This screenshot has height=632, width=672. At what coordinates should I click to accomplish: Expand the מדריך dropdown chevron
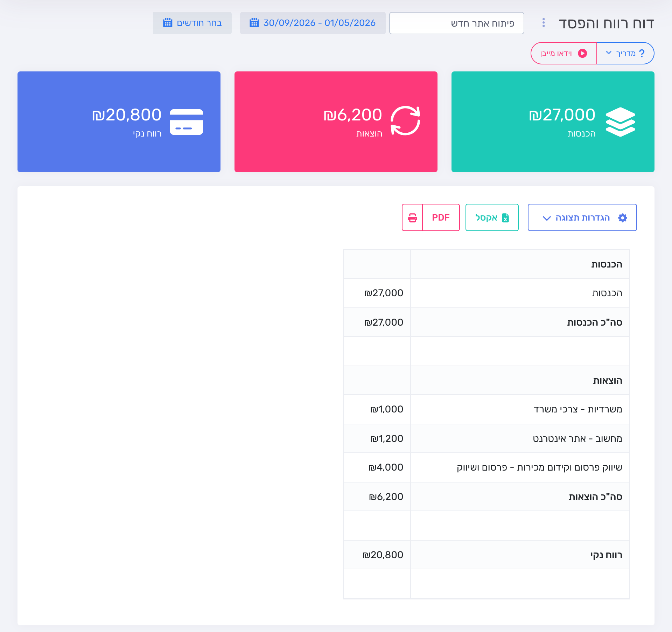(x=609, y=53)
